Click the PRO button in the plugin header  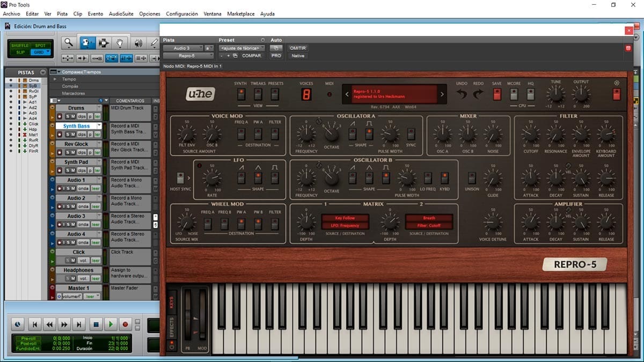(x=276, y=55)
